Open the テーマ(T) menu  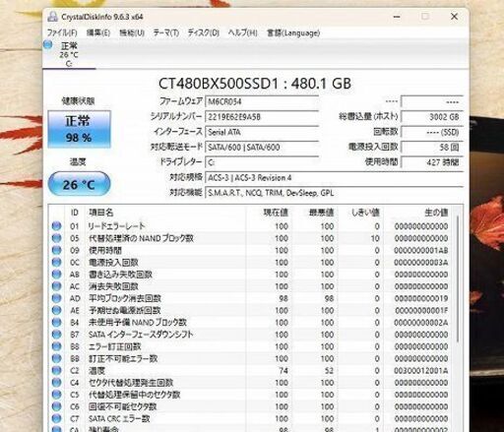click(x=166, y=33)
